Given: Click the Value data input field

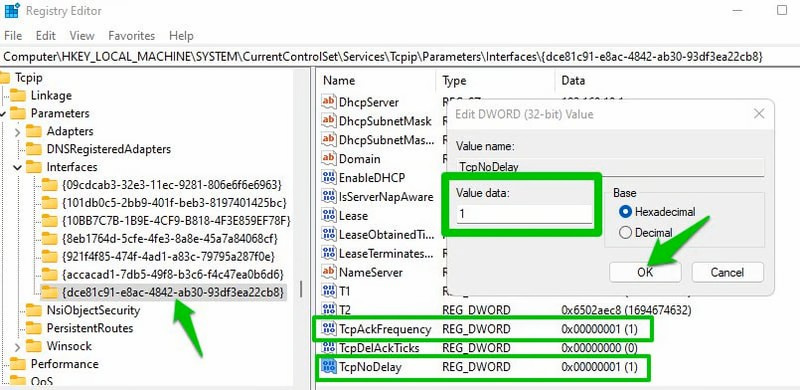Looking at the screenshot, I should [x=524, y=214].
